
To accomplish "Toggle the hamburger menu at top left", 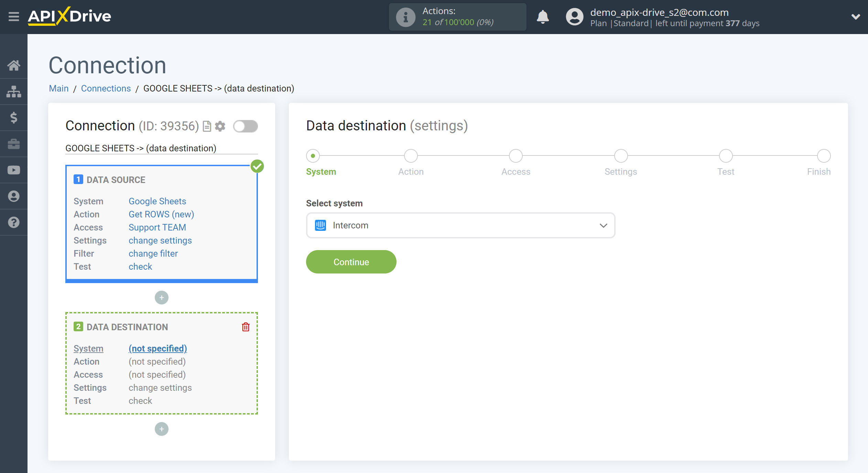I will pyautogui.click(x=13, y=16).
